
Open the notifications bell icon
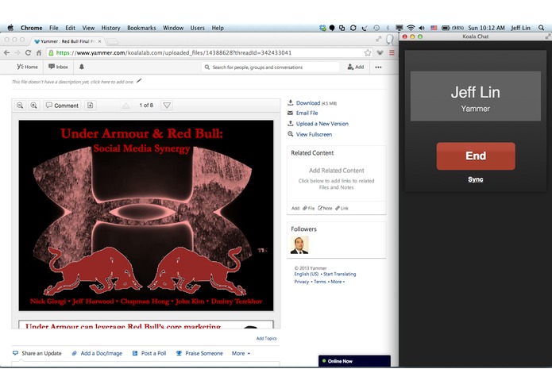[82, 67]
